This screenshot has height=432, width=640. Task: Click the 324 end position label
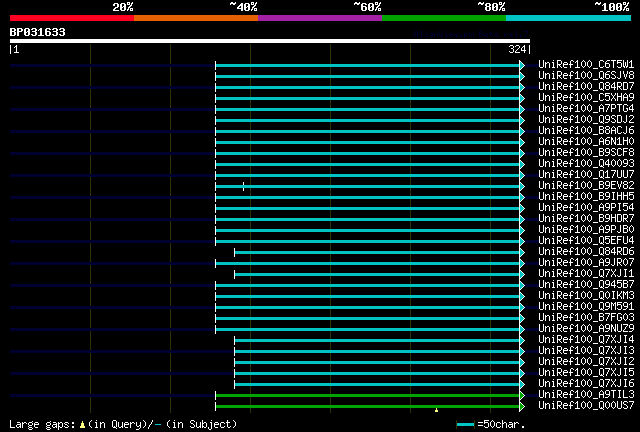[x=517, y=49]
